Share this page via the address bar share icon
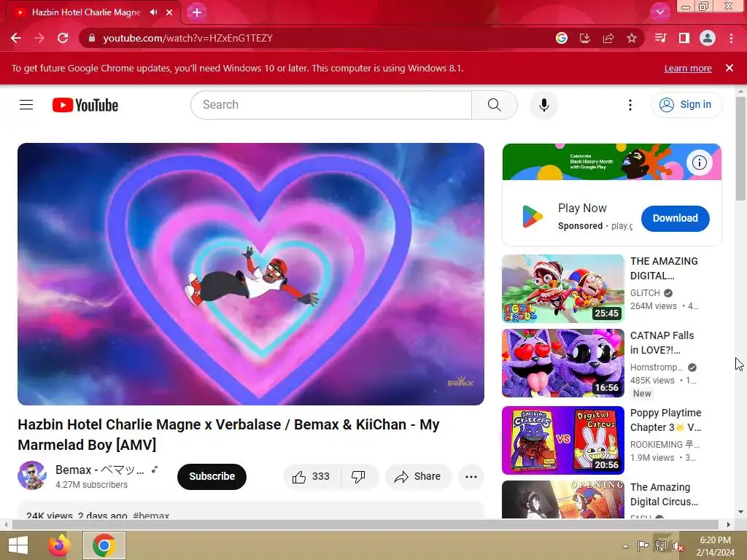 608,38
